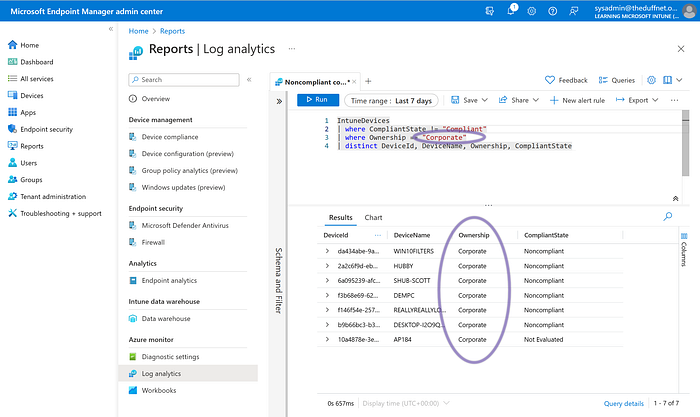The width and height of the screenshot is (700, 417).
Task: Open the Columns side panel
Action: pos(684,250)
